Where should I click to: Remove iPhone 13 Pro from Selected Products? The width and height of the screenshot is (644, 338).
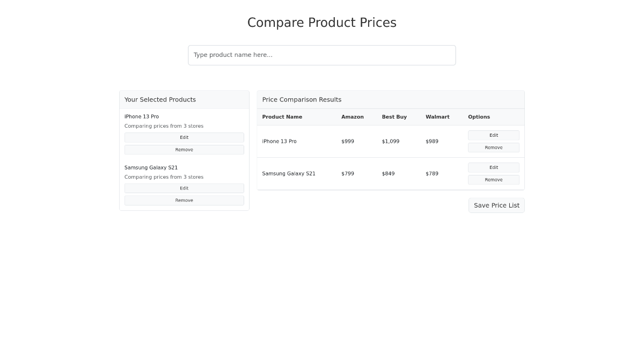tap(184, 150)
